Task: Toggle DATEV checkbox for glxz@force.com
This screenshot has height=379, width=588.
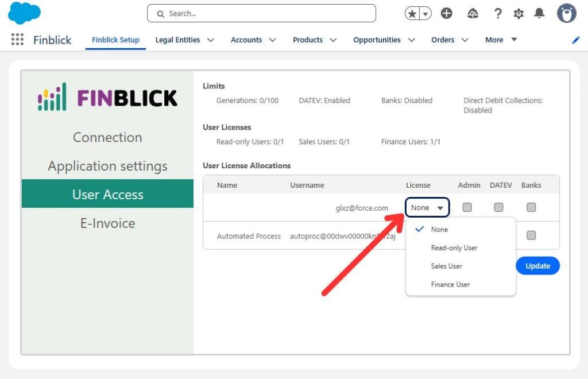Action: click(x=498, y=207)
